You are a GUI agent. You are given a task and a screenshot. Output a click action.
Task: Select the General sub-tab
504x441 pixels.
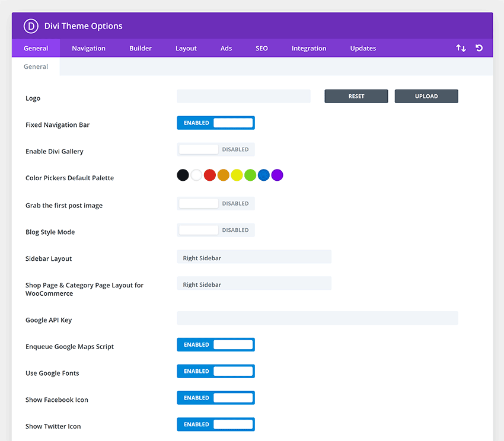pyautogui.click(x=36, y=66)
